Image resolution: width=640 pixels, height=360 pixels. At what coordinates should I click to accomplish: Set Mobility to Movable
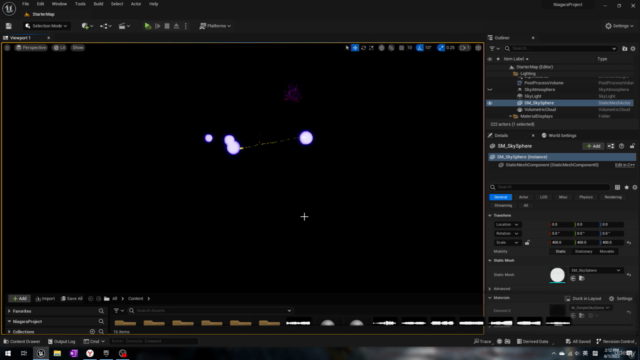(607, 251)
